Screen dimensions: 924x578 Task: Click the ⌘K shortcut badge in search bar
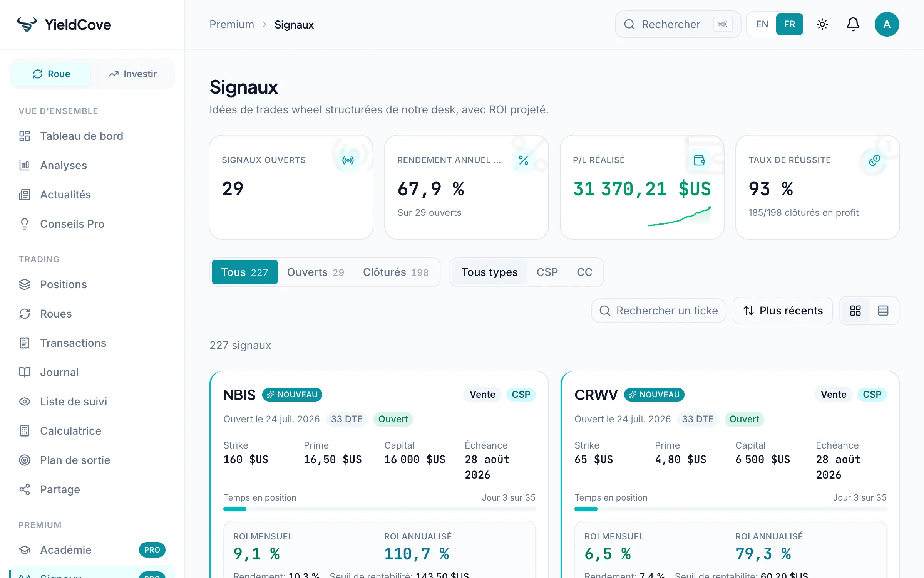[x=723, y=24]
